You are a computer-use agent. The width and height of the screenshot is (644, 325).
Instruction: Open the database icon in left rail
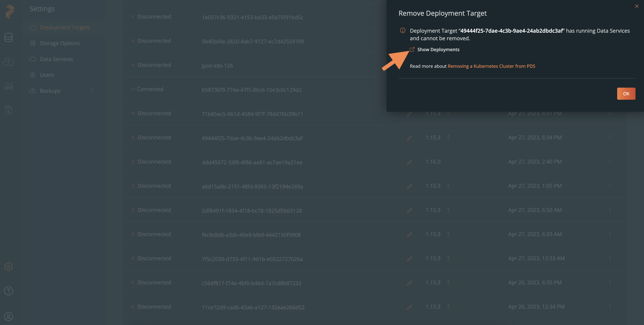[x=8, y=38]
